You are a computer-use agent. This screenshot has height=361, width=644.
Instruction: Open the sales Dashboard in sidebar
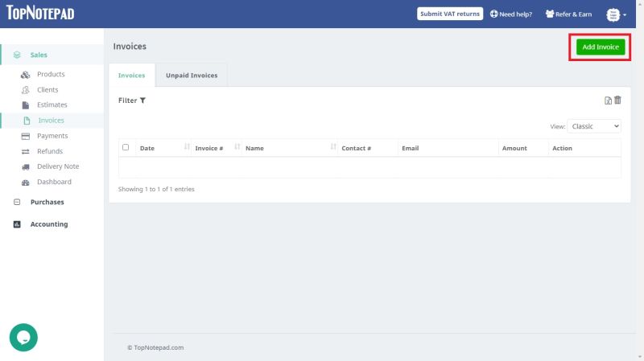pyautogui.click(x=54, y=183)
